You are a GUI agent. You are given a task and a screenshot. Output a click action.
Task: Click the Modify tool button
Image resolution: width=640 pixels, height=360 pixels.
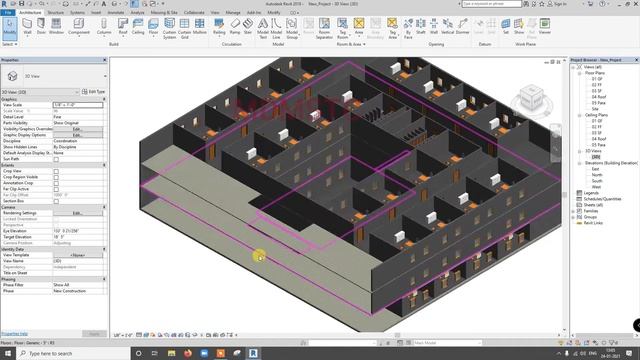point(10,28)
